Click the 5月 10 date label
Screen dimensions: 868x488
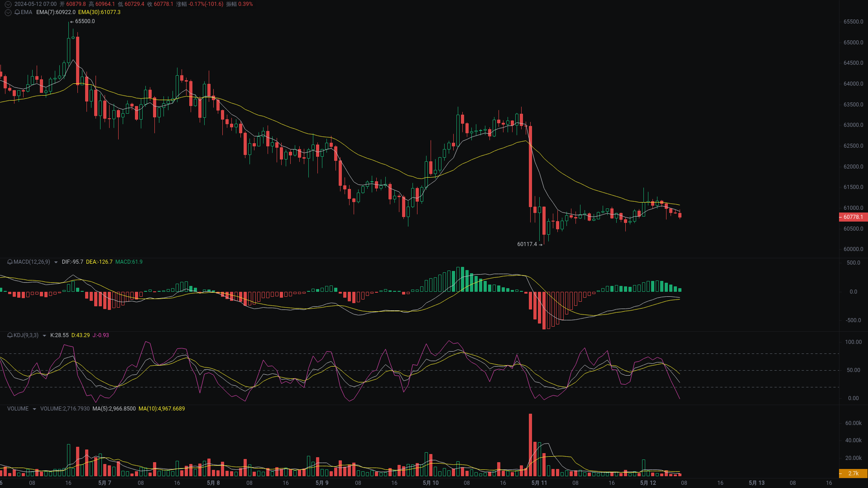[431, 483]
